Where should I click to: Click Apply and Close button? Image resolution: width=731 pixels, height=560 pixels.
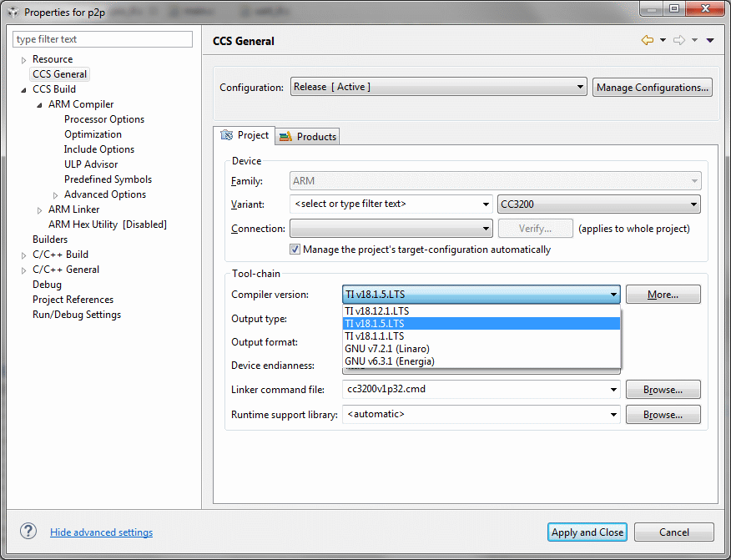tap(587, 532)
